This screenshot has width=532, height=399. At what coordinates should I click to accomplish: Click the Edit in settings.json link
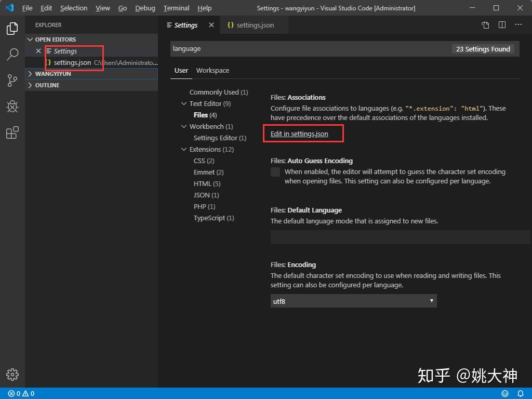pyautogui.click(x=299, y=134)
